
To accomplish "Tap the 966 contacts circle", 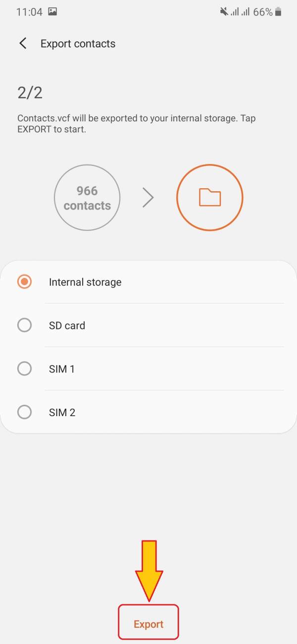I will (87, 198).
